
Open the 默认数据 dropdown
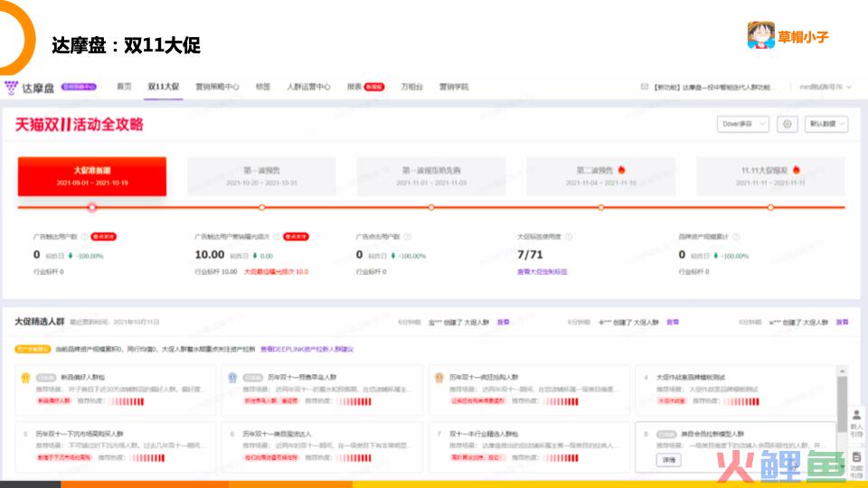tap(826, 124)
